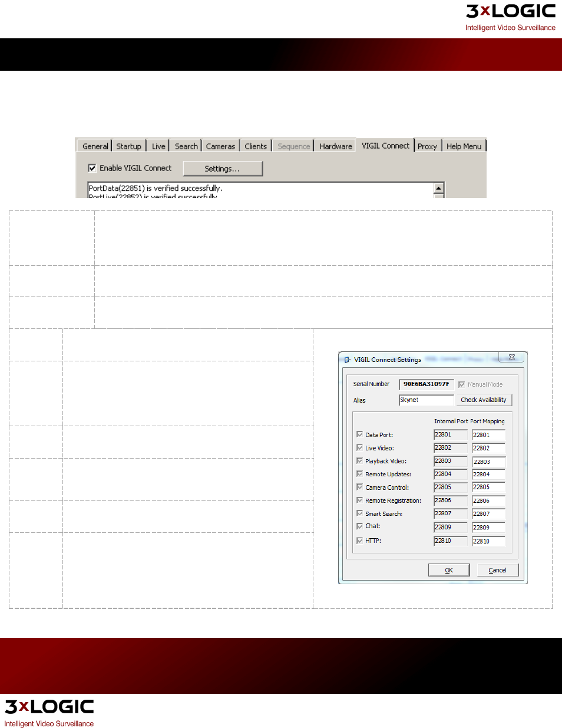
Task: Click the Cancel button
Action: click(498, 570)
